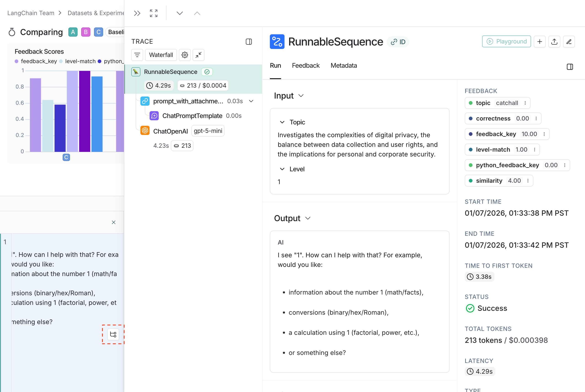Screen dimensions: 585x392
Task: Select experiment C badge in header
Action: pyautogui.click(x=99, y=32)
